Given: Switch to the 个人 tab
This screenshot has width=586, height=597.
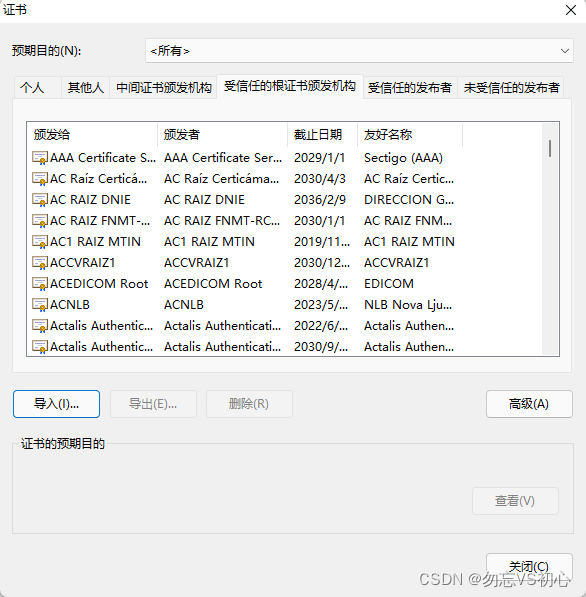Looking at the screenshot, I should [37, 88].
